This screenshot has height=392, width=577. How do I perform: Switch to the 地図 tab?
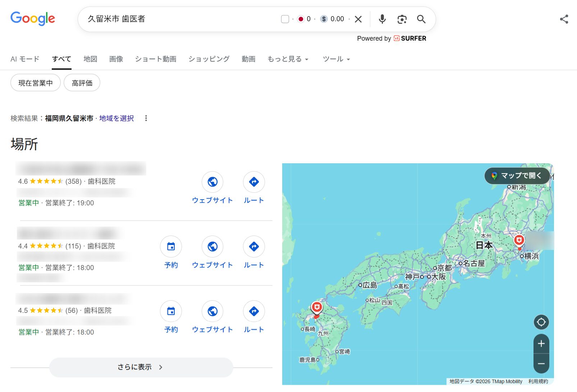90,59
